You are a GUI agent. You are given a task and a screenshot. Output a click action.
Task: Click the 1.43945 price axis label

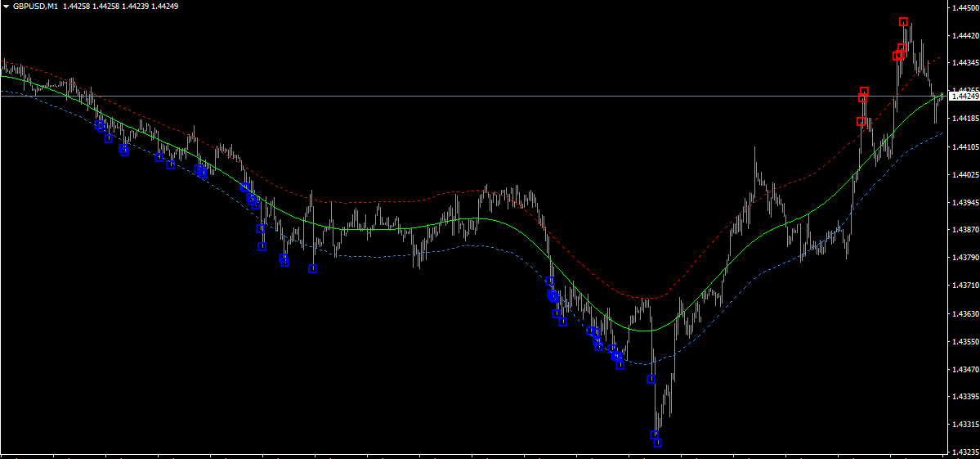tap(964, 202)
